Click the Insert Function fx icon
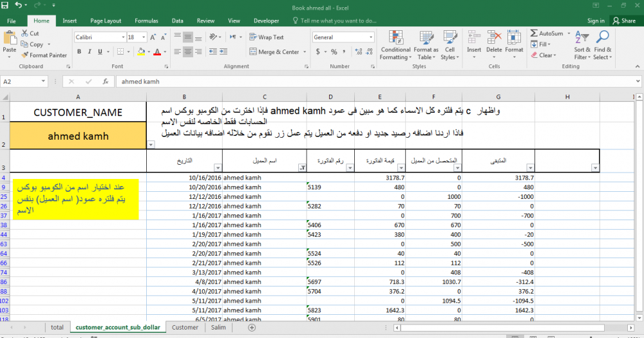This screenshot has width=644, height=338. click(106, 81)
